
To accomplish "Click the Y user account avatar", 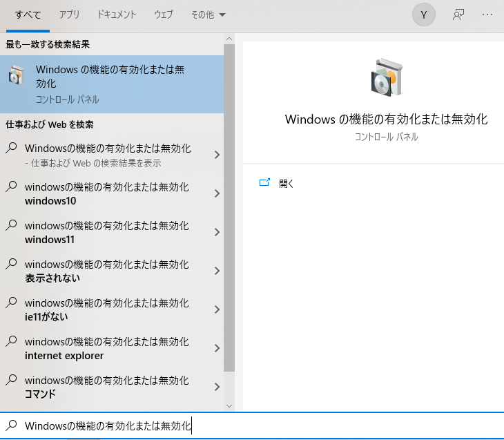I will coord(424,15).
